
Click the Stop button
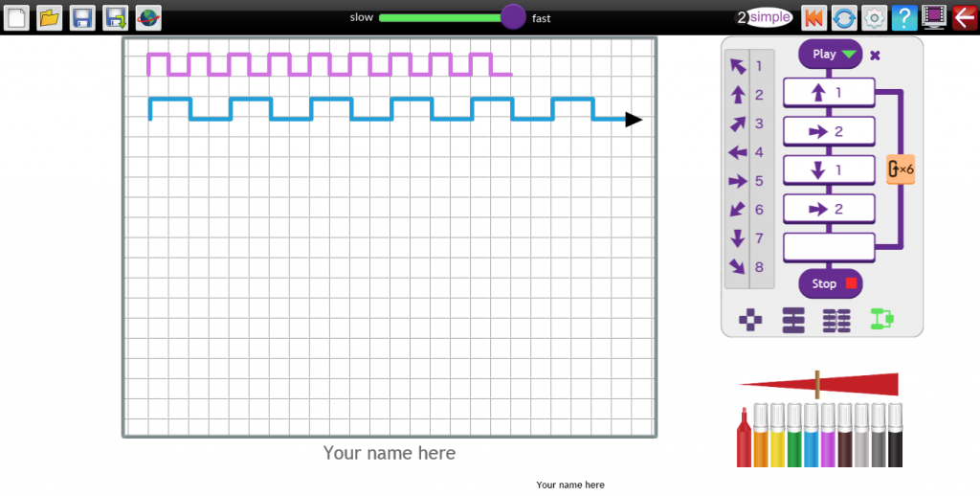(x=831, y=284)
